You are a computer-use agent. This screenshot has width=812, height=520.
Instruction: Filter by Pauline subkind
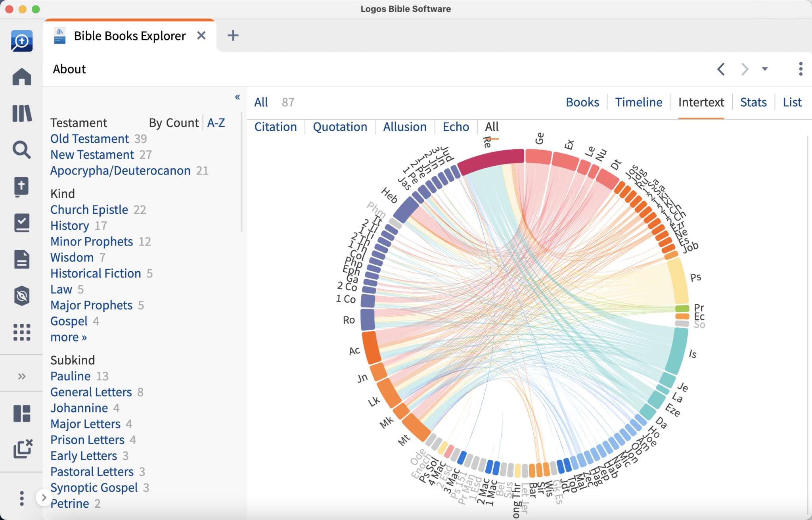click(x=71, y=376)
